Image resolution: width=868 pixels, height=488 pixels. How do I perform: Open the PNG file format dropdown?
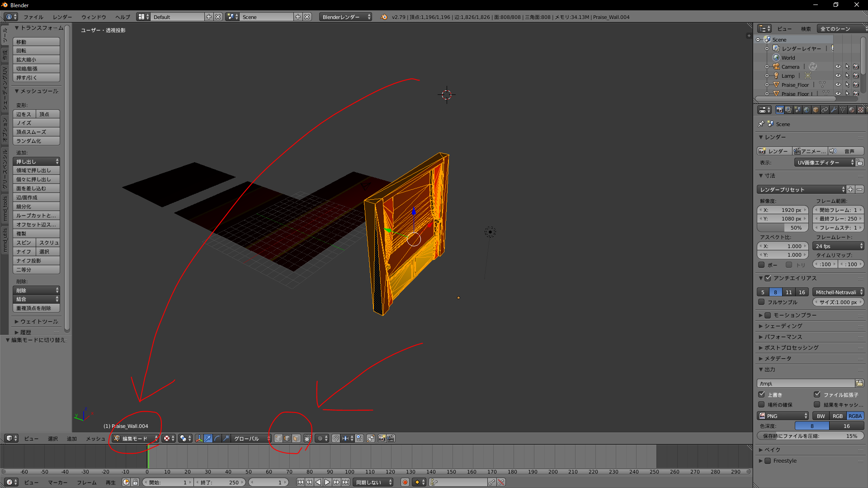(783, 416)
